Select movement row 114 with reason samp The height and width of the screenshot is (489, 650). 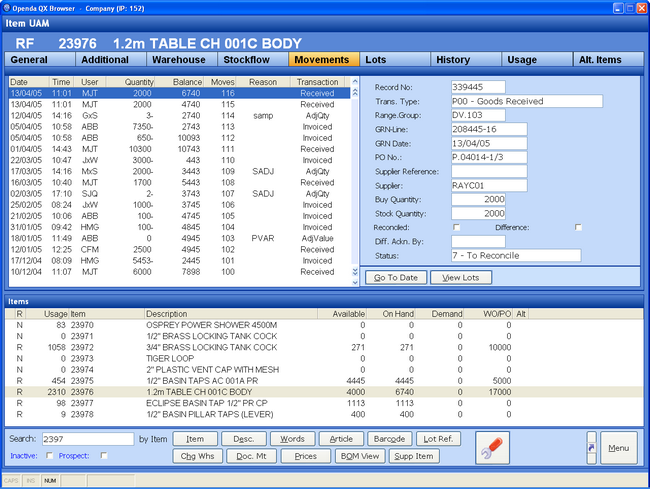pyautogui.click(x=179, y=116)
